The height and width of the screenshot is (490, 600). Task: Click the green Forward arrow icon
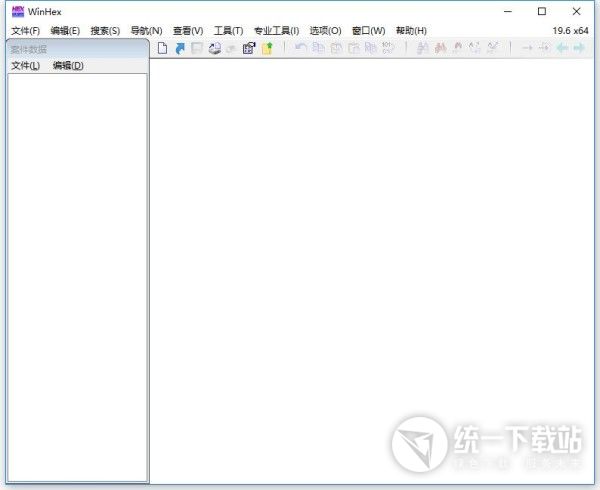(579, 48)
